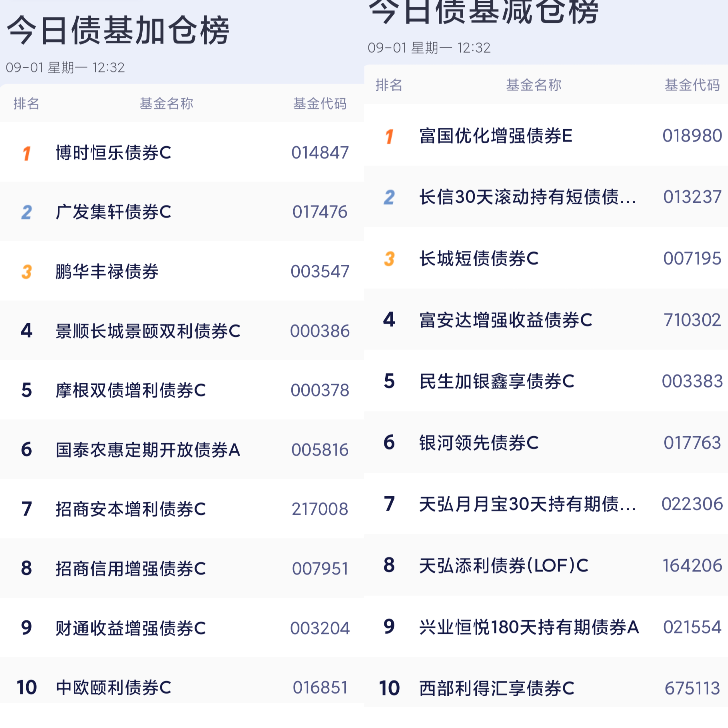
Task: Click the orange rank 1 badge beside 富国优化增强债券E
Action: [x=389, y=136]
